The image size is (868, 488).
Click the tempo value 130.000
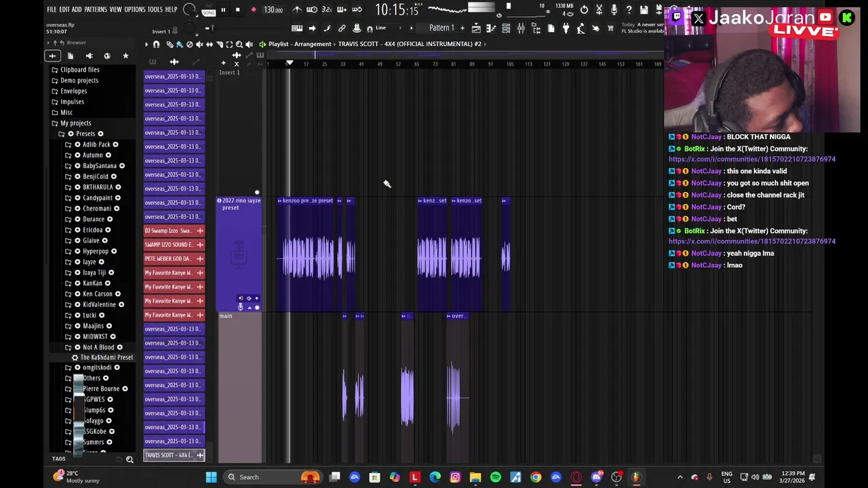pyautogui.click(x=273, y=9)
